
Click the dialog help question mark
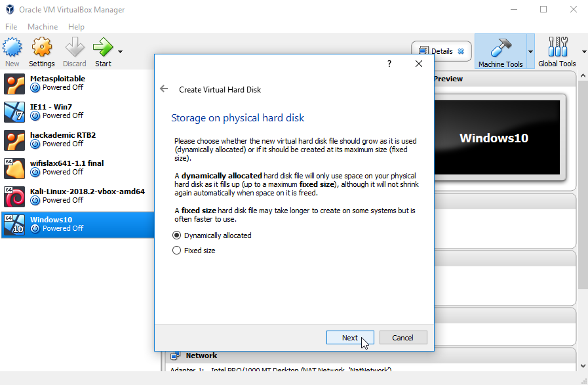pyautogui.click(x=389, y=64)
